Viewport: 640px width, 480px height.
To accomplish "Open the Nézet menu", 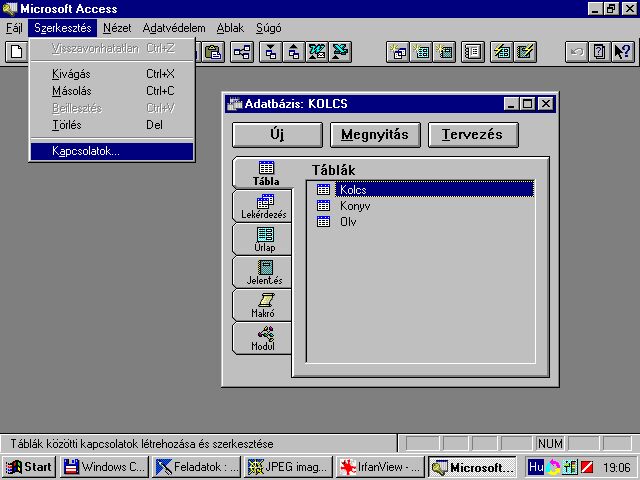I will (x=117, y=28).
